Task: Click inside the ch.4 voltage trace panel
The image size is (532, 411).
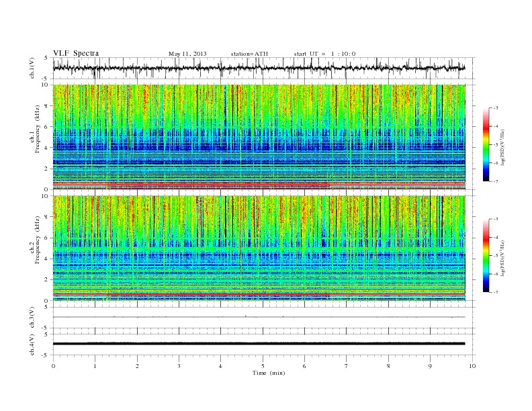Action: [264, 345]
